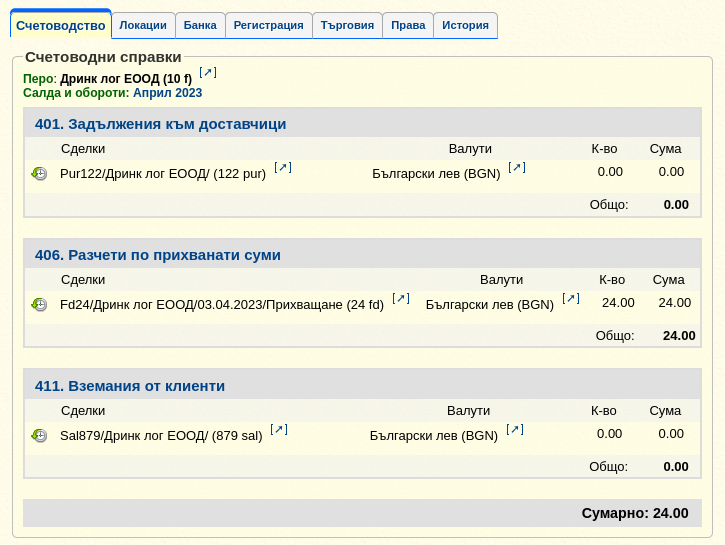This screenshot has width=725, height=545.
Task: Click the Сумарно: 24.00 total
Action: coord(635,513)
